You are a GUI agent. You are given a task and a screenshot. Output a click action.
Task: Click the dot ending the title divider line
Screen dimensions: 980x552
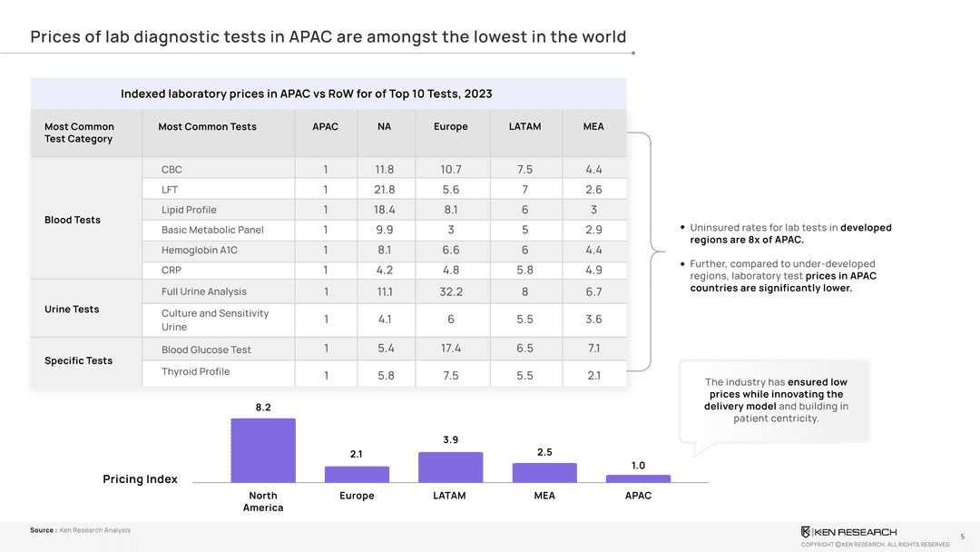point(632,53)
